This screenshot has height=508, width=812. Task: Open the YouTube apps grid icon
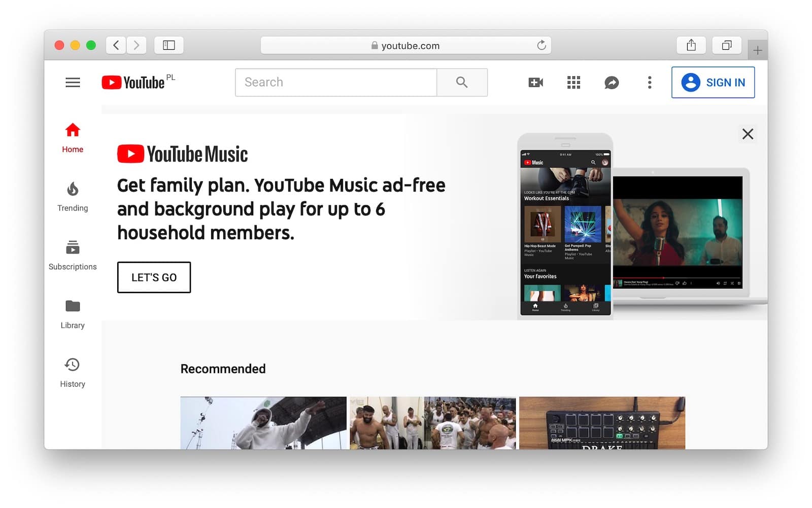573,82
